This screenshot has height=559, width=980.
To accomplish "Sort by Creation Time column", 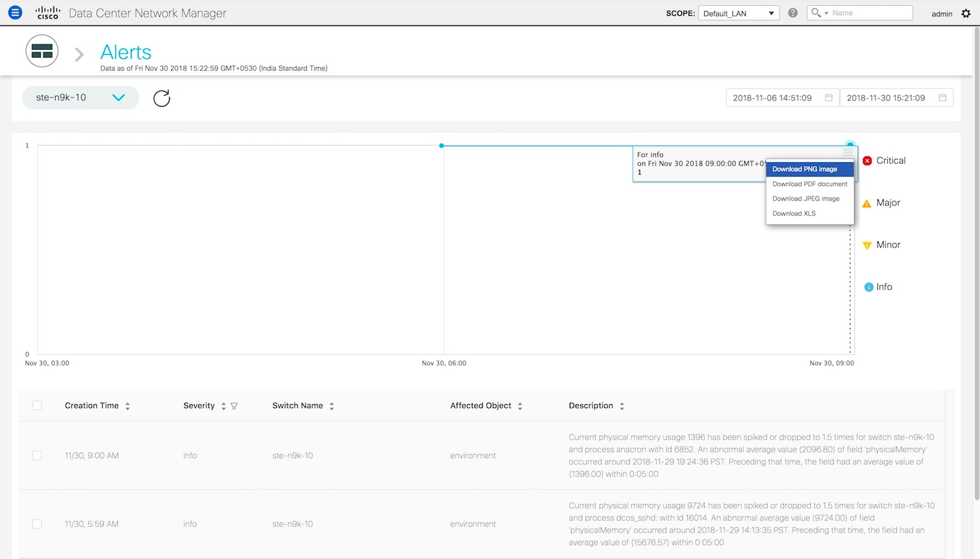I will pyautogui.click(x=127, y=406).
